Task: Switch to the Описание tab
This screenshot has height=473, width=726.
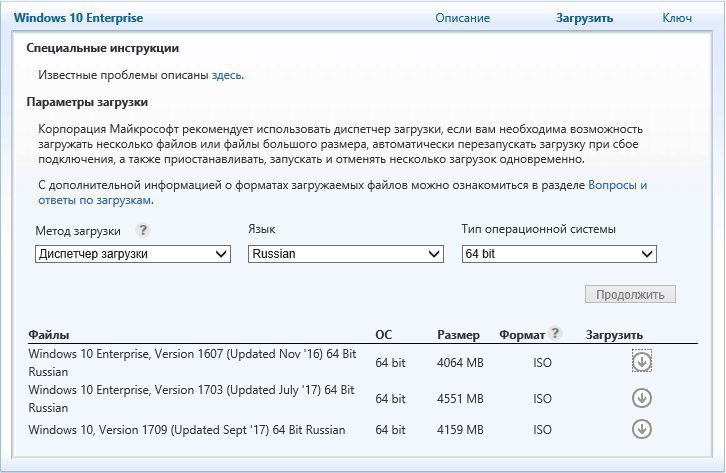Action: coord(462,18)
